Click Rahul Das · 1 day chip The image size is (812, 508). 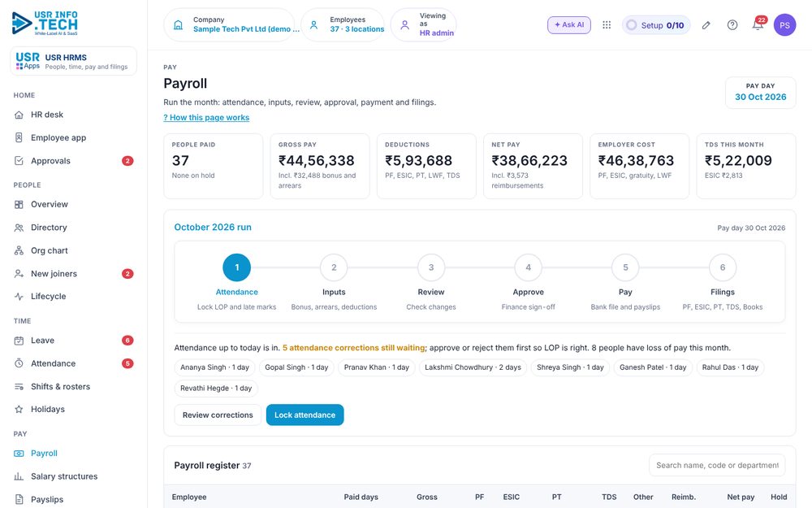tap(730, 367)
